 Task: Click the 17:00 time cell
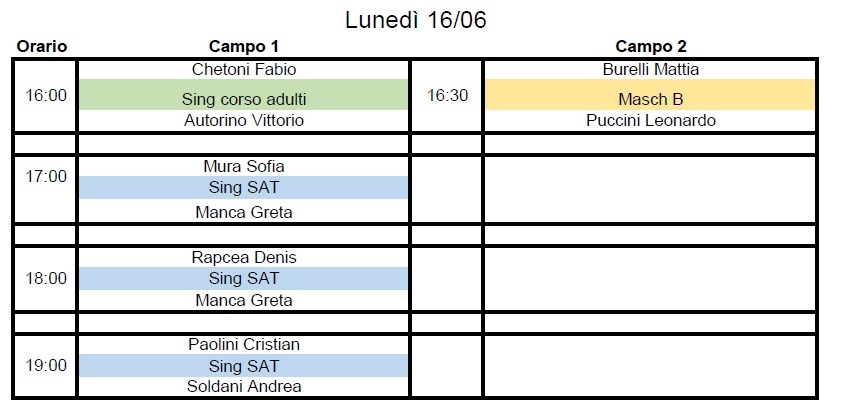click(45, 189)
